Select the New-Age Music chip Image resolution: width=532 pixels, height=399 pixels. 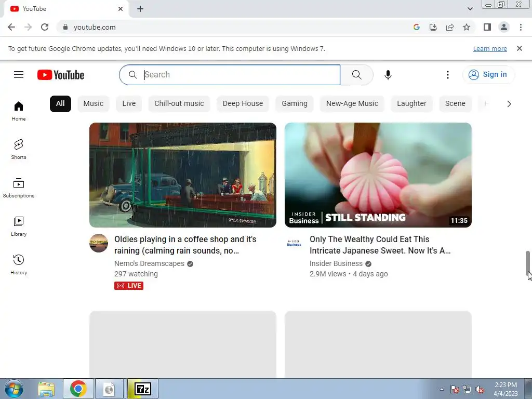(x=352, y=103)
